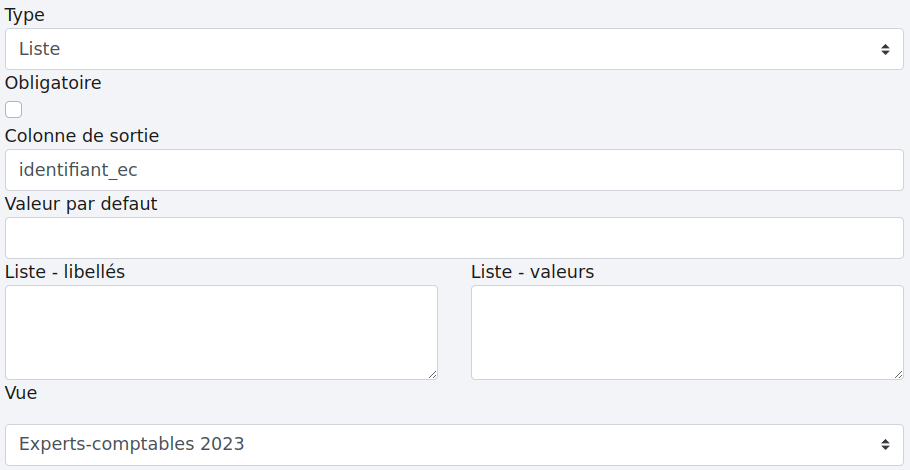Click the Liste - libellés label
Viewport: 910px width, 470px height.
(65, 271)
